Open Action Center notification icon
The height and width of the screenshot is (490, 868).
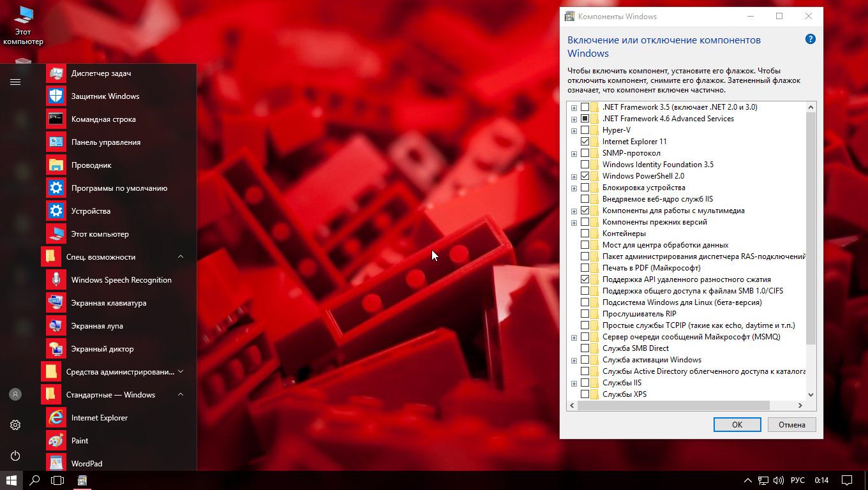847,480
